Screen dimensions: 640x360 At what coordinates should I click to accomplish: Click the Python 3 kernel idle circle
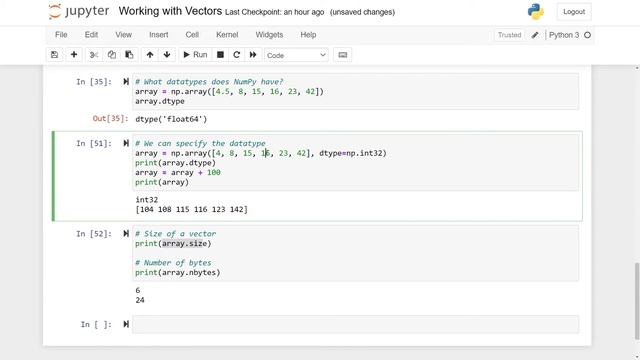point(587,35)
